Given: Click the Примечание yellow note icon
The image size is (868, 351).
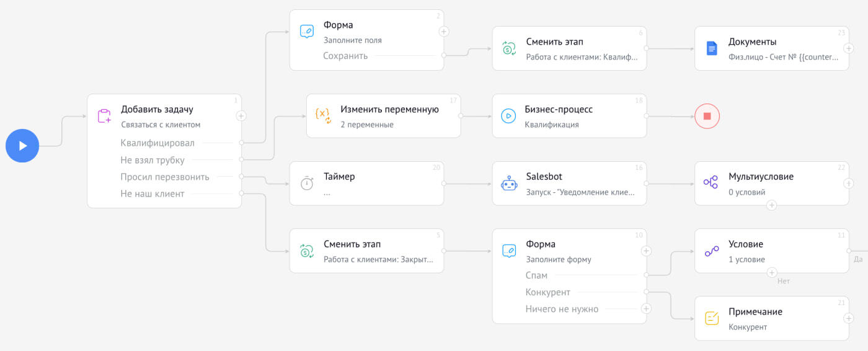Looking at the screenshot, I should (x=712, y=319).
